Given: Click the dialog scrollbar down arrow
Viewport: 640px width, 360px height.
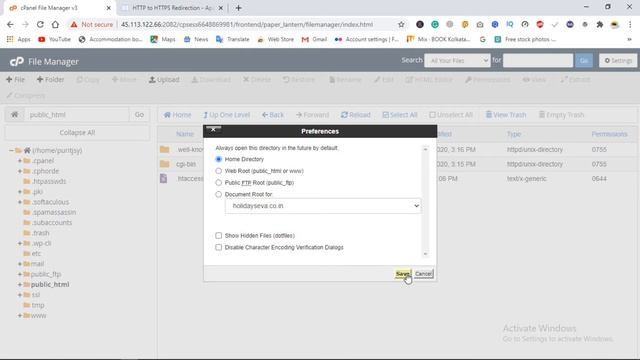Looking at the screenshot, I should tap(425, 254).
